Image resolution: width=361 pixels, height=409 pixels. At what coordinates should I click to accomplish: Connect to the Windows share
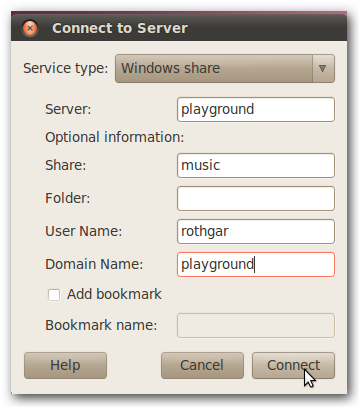(293, 365)
